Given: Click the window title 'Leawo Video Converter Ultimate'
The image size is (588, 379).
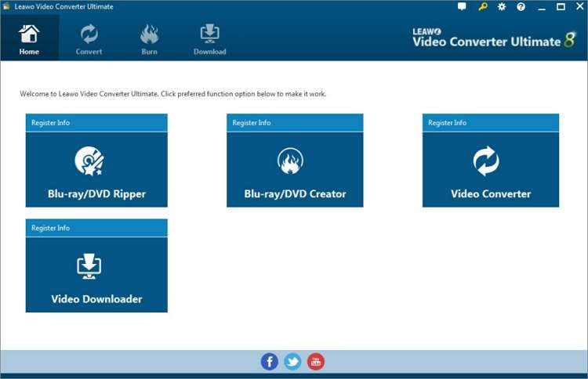Looking at the screenshot, I should click(64, 7).
